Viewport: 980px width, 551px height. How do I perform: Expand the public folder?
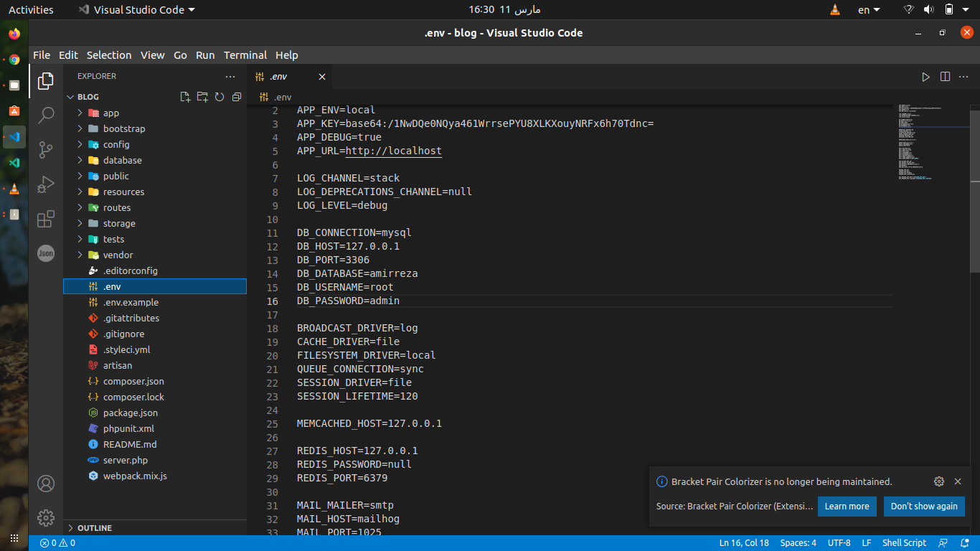click(x=155, y=176)
